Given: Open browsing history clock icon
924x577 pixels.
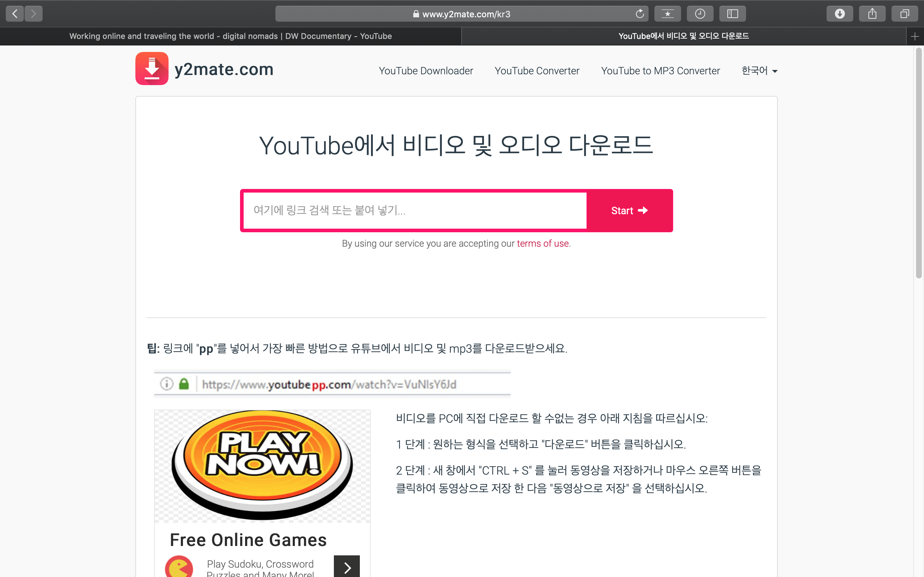Looking at the screenshot, I should pos(700,14).
